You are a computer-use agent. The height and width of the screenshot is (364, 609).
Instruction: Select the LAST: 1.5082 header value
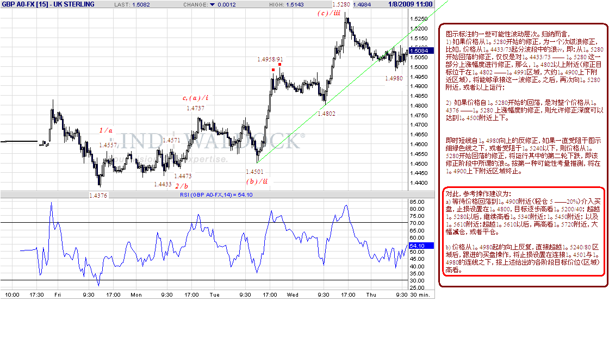tap(132, 5)
